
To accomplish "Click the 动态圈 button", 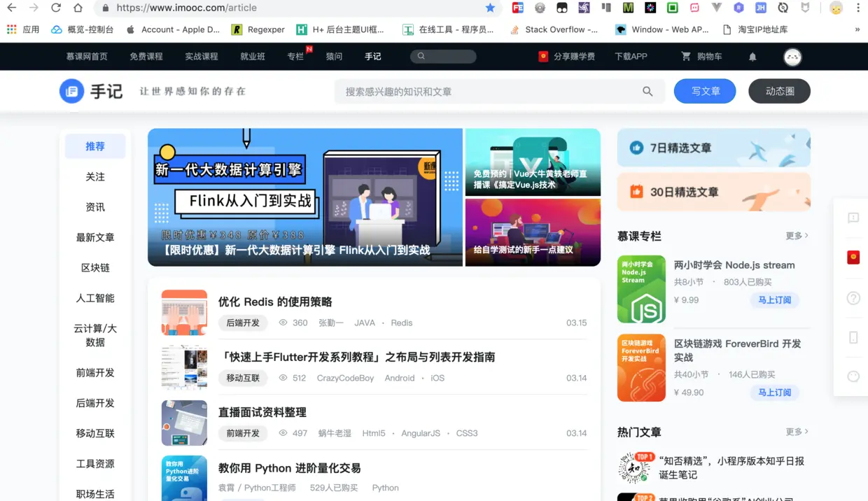I will (779, 91).
